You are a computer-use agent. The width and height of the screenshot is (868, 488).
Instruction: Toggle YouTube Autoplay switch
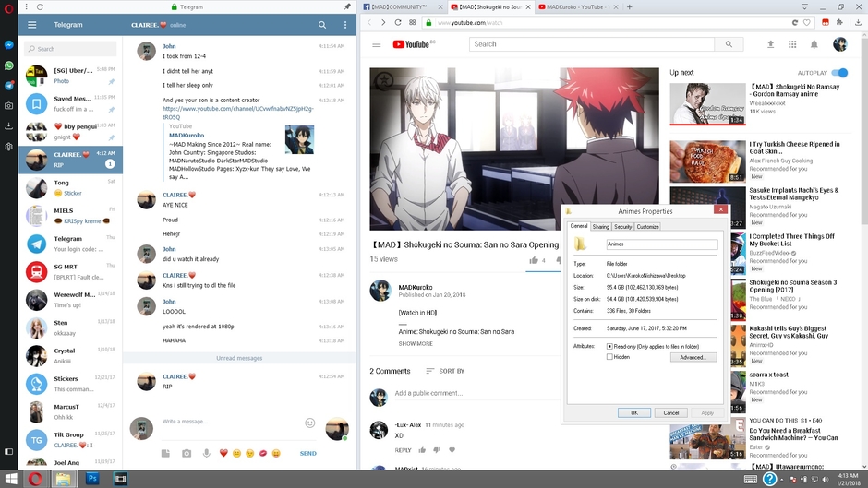click(839, 73)
